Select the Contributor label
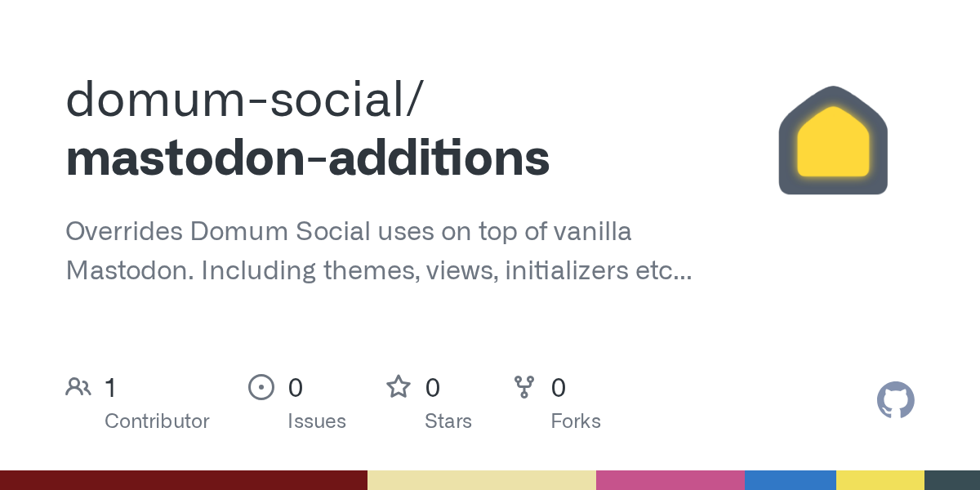The width and height of the screenshot is (980, 490). [x=157, y=421]
